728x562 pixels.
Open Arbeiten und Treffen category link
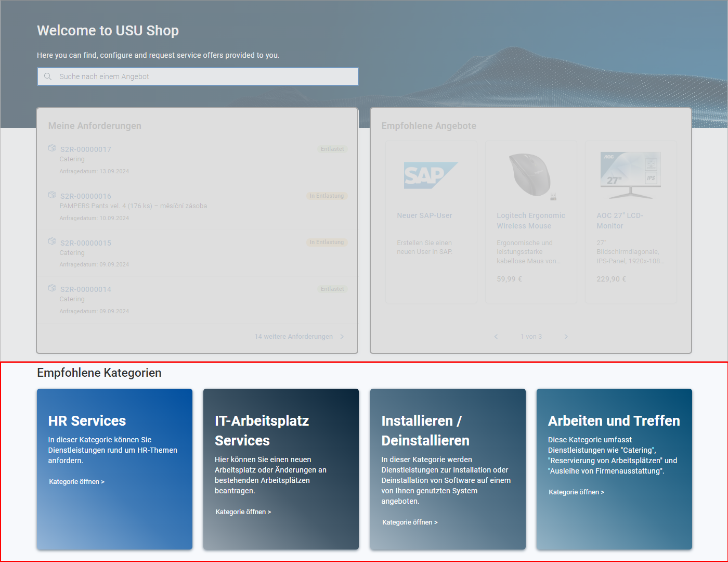pos(576,492)
